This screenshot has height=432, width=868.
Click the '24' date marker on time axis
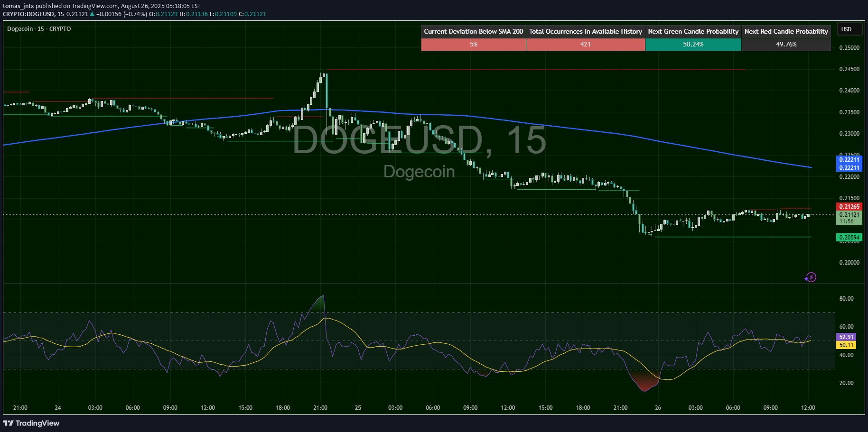click(x=58, y=408)
